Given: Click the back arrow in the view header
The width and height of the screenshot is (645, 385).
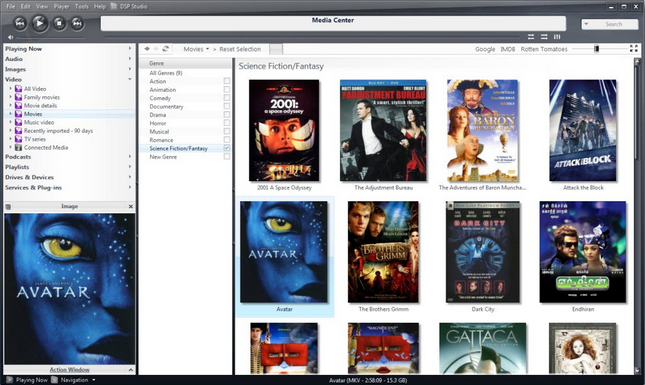Looking at the screenshot, I should pos(147,49).
